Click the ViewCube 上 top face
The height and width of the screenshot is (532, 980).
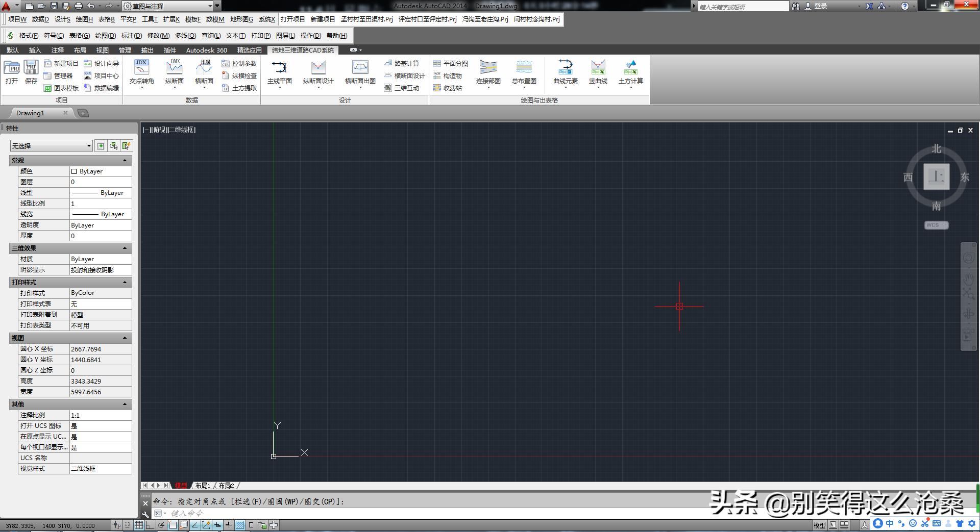coord(936,176)
